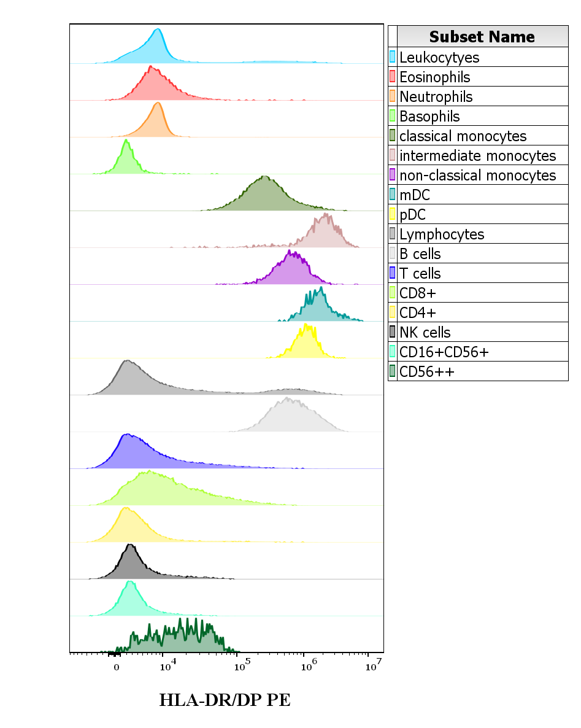Click the light gray B cells histogram

point(288,419)
